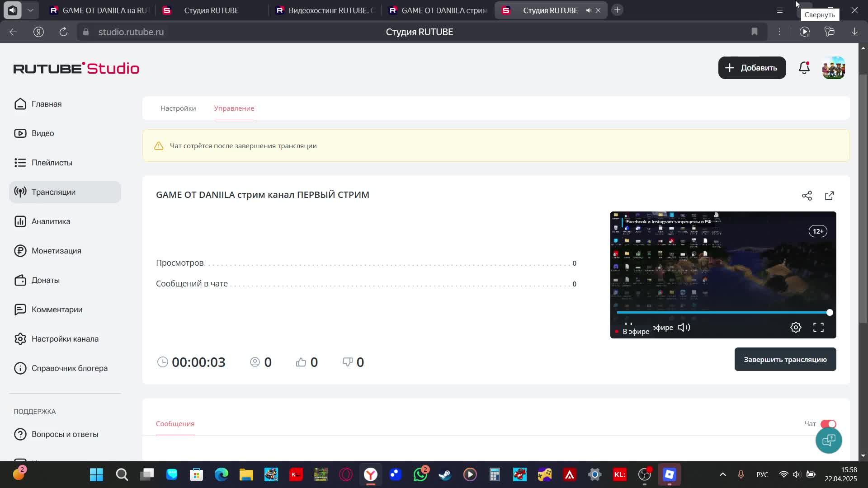This screenshot has width=868, height=488.
Task: Open the support chat bubble
Action: tap(829, 440)
